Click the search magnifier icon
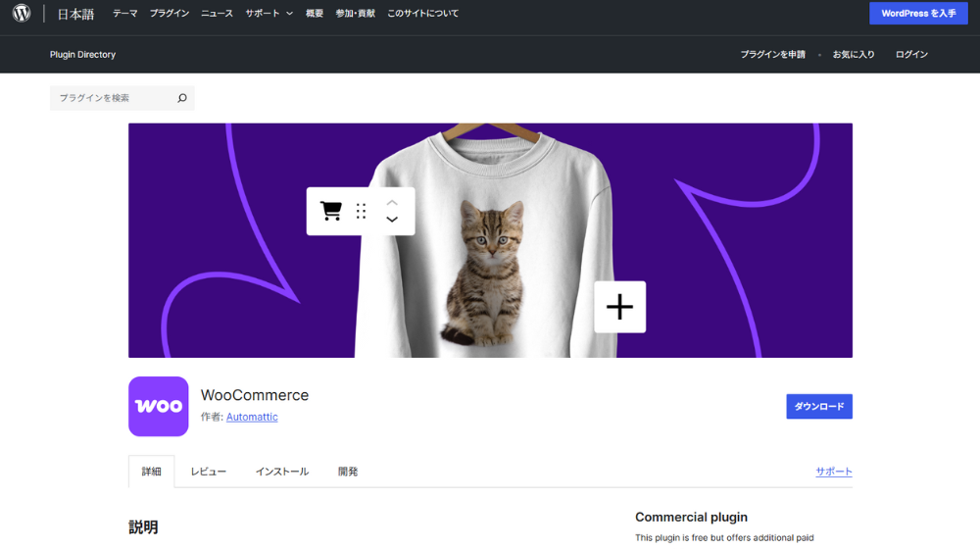This screenshot has height=549, width=980. [x=182, y=98]
